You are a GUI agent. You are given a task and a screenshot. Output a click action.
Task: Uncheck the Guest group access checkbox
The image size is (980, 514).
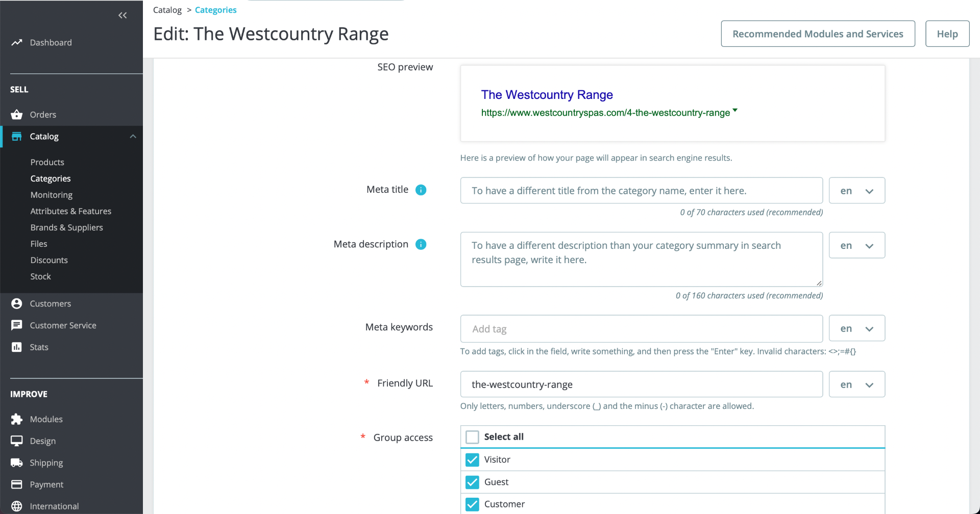tap(472, 482)
